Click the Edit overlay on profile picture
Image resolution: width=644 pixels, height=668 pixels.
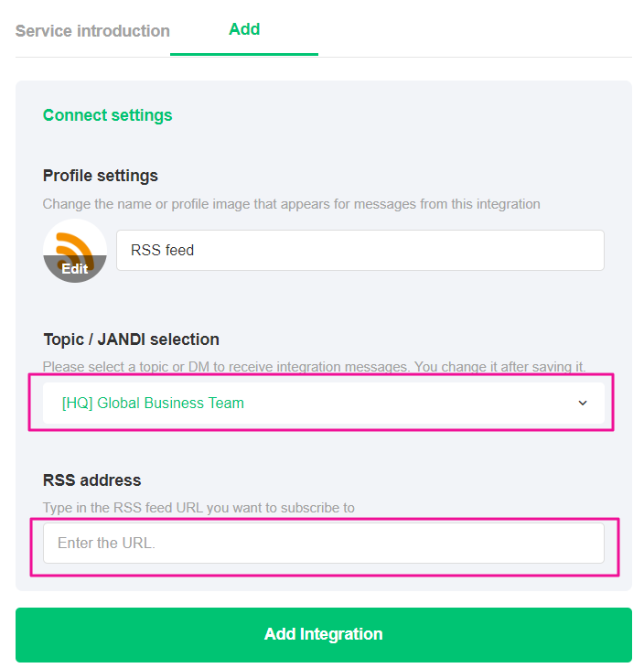click(x=75, y=269)
